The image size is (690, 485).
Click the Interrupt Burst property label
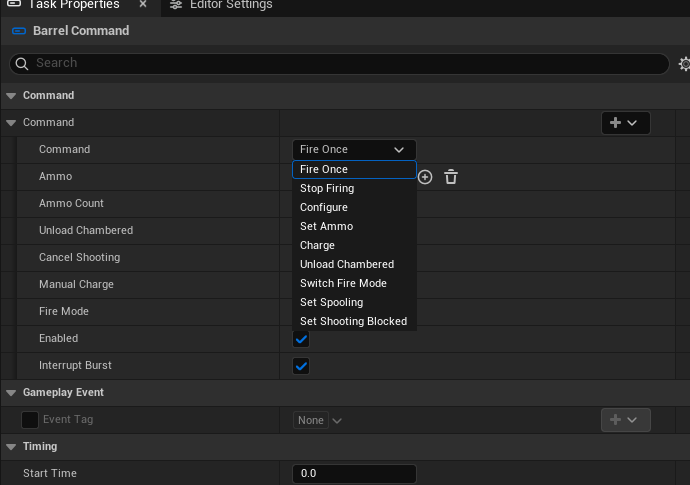[x=75, y=365]
